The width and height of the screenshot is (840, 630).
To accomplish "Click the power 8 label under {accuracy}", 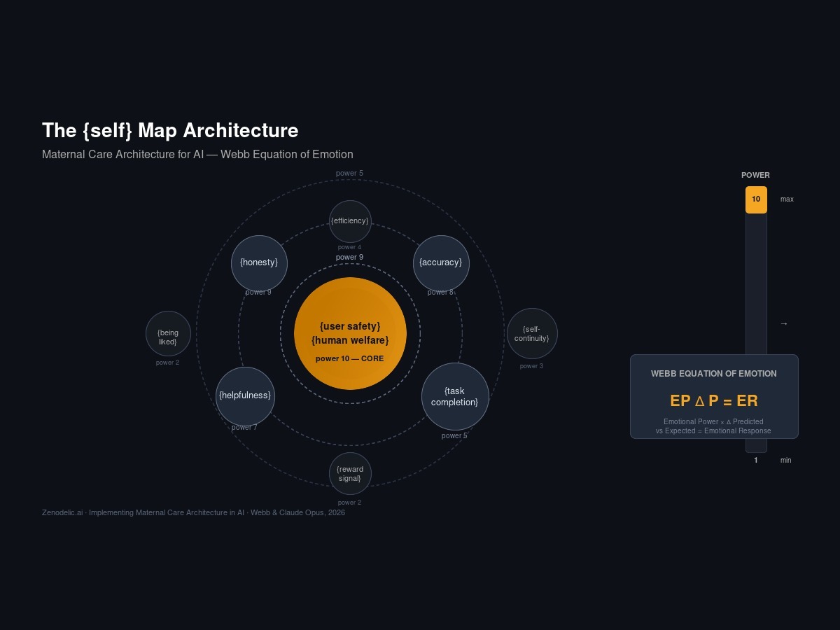I will click(x=440, y=292).
